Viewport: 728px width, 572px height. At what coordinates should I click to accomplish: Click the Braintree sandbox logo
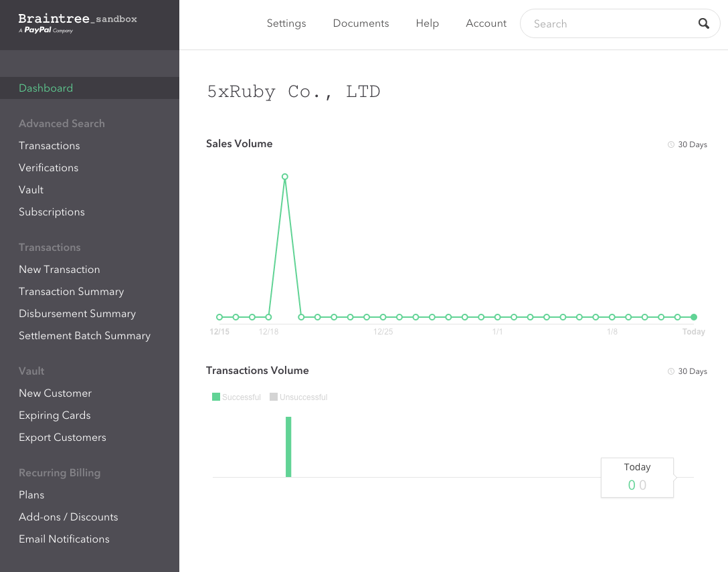click(78, 23)
